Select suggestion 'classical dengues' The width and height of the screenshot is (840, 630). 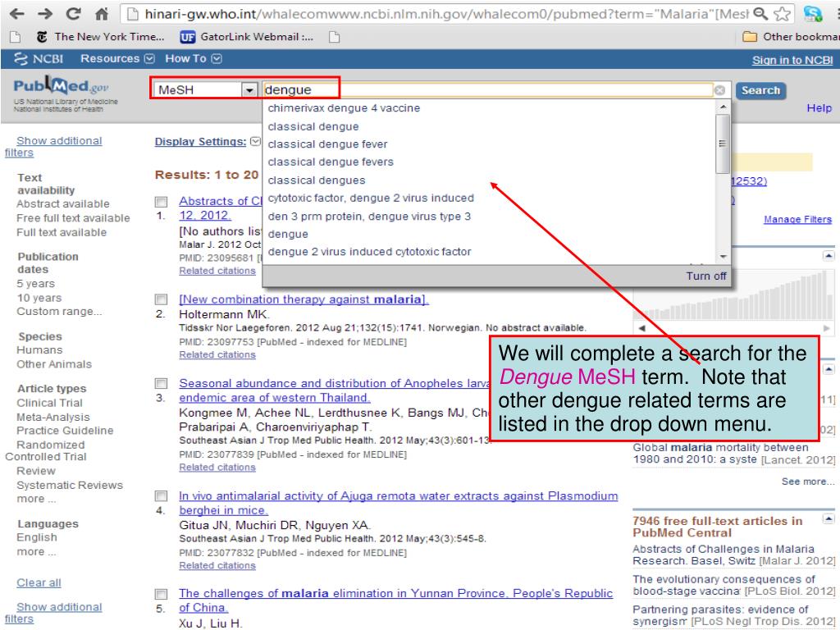tap(316, 180)
